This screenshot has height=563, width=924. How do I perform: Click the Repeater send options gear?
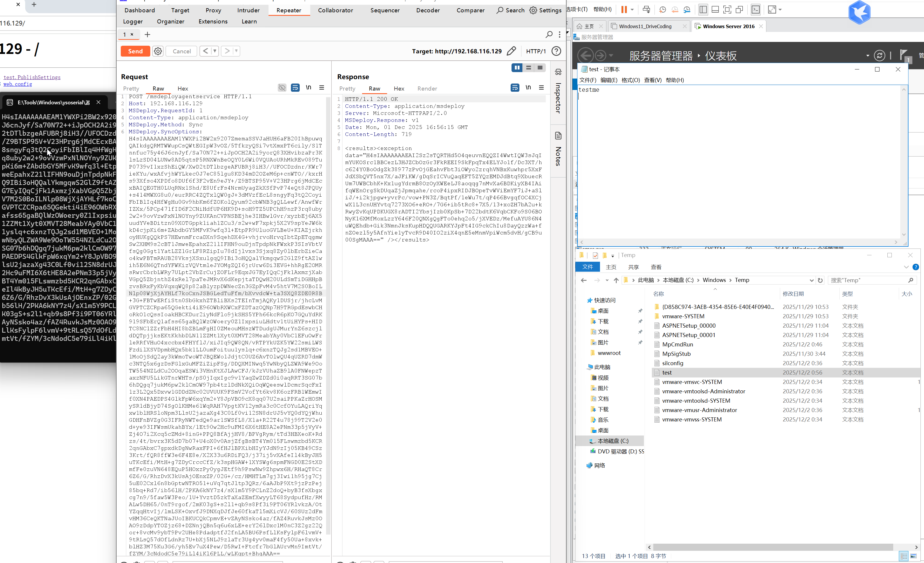tap(158, 51)
